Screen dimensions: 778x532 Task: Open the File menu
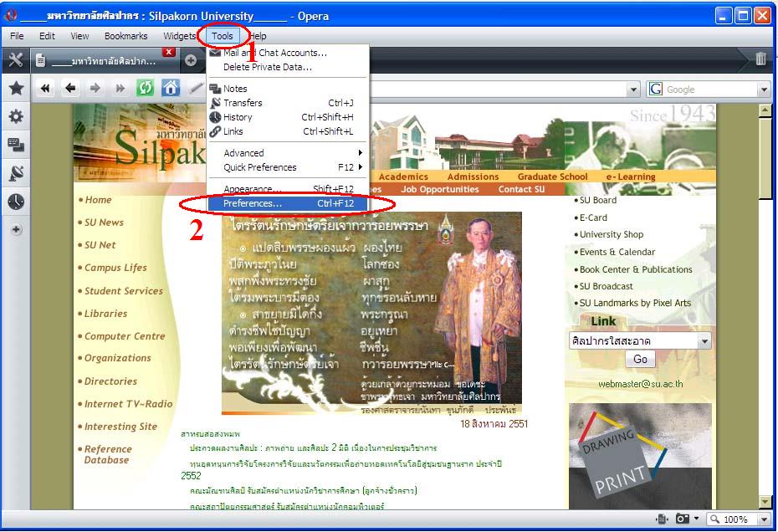pyautogui.click(x=17, y=36)
